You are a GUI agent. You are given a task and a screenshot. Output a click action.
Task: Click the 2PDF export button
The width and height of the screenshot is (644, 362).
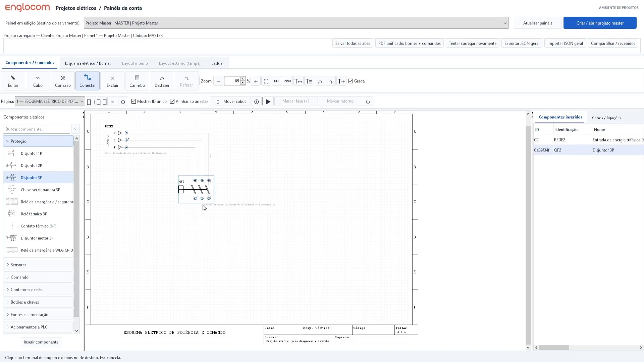pyautogui.click(x=288, y=81)
